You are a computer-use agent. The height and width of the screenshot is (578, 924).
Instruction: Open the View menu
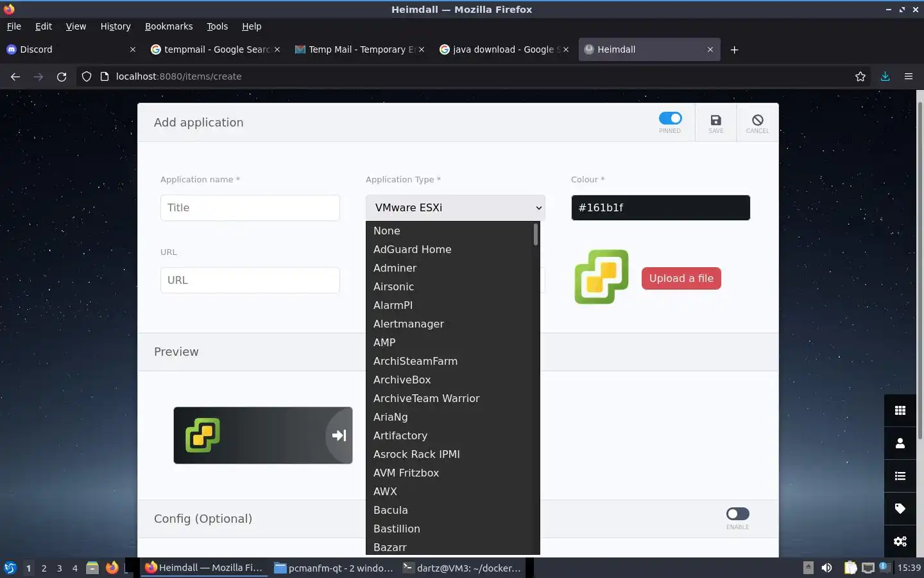pyautogui.click(x=76, y=26)
